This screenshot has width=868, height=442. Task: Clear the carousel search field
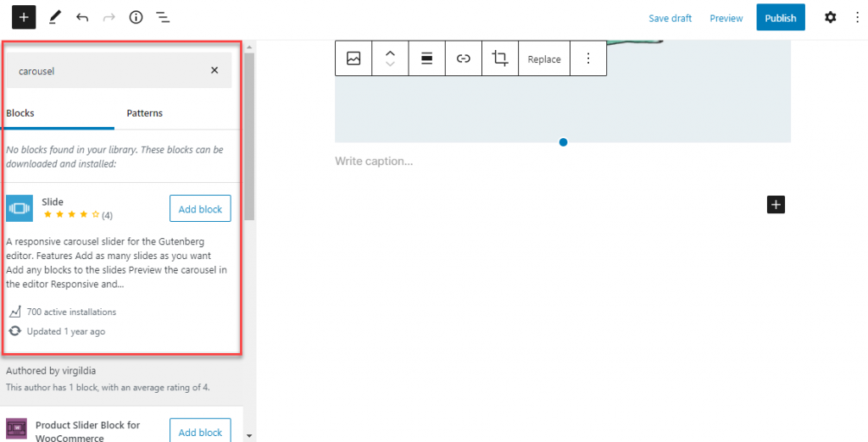(214, 70)
